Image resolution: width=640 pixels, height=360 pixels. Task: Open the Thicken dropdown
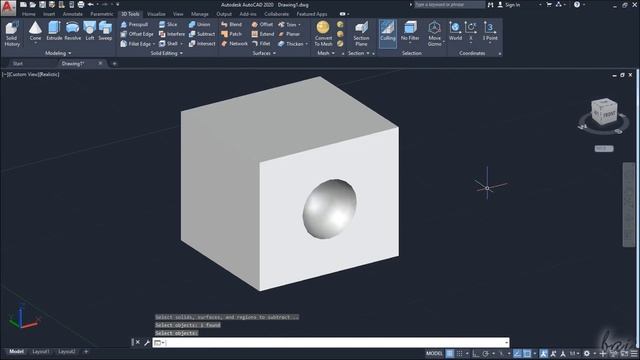point(307,44)
